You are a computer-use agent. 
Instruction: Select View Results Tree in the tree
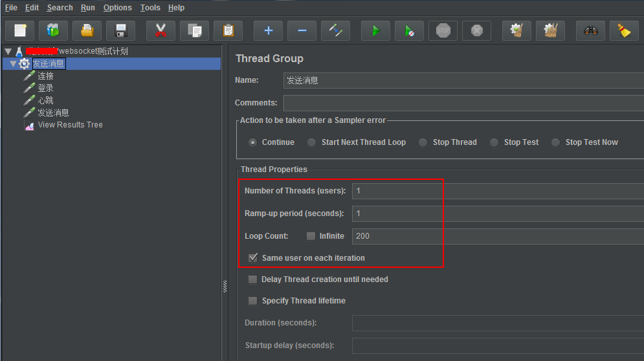[70, 125]
